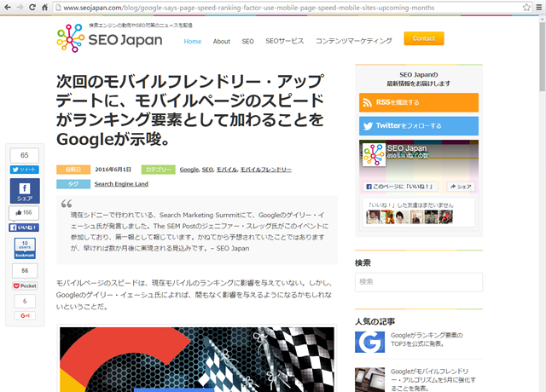Image resolution: width=546 pixels, height=392 pixels.
Task: Click the Facebook share icon in the left sidebar
Action: [25, 191]
